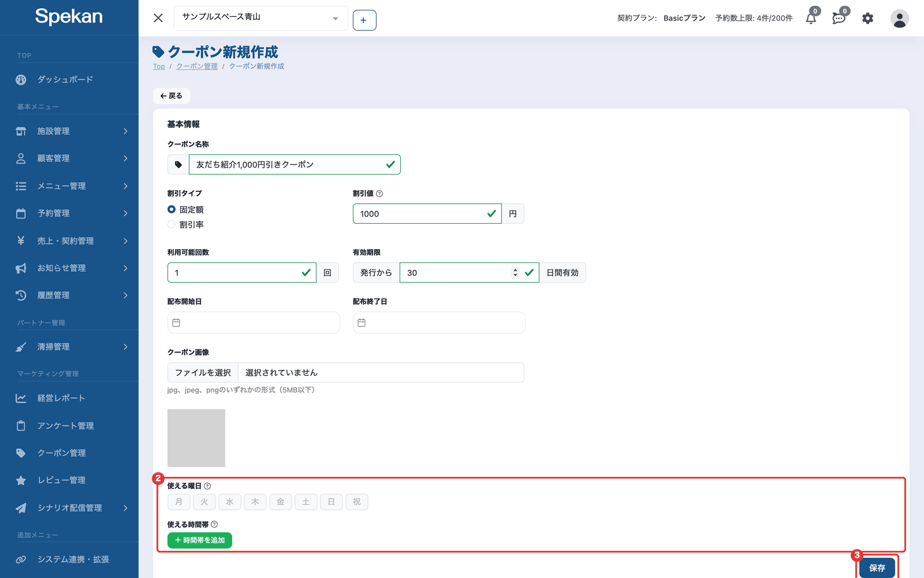
Task: Open the chat messages icon
Action: (839, 18)
